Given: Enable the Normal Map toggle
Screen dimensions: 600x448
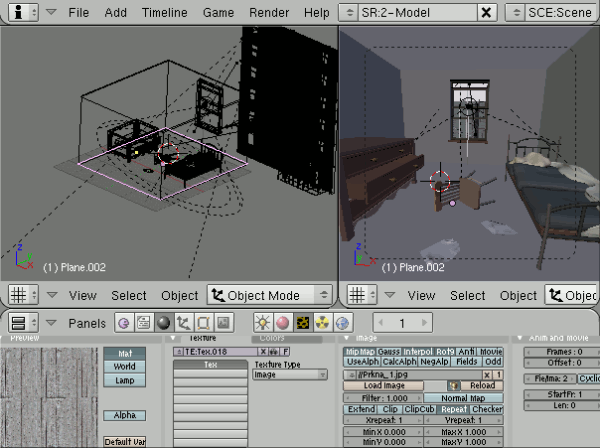Looking at the screenshot, I should pos(463,398).
